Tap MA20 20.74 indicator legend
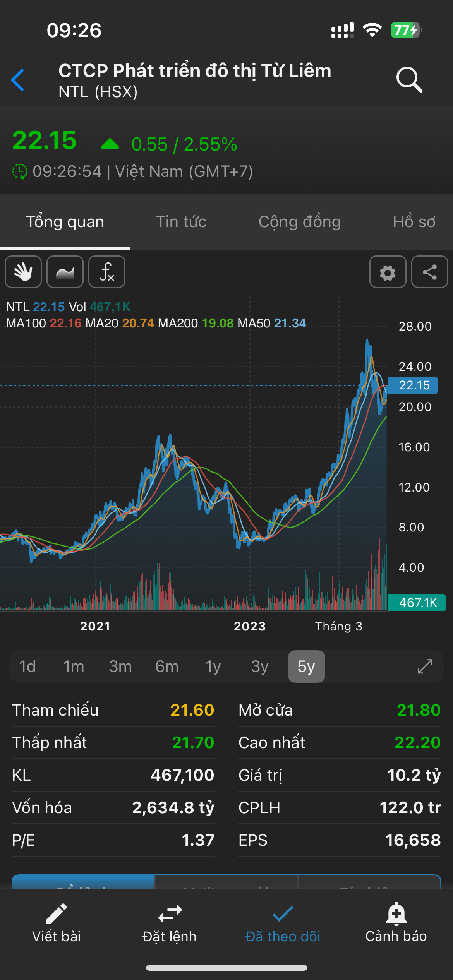This screenshot has width=453, height=980. [120, 323]
